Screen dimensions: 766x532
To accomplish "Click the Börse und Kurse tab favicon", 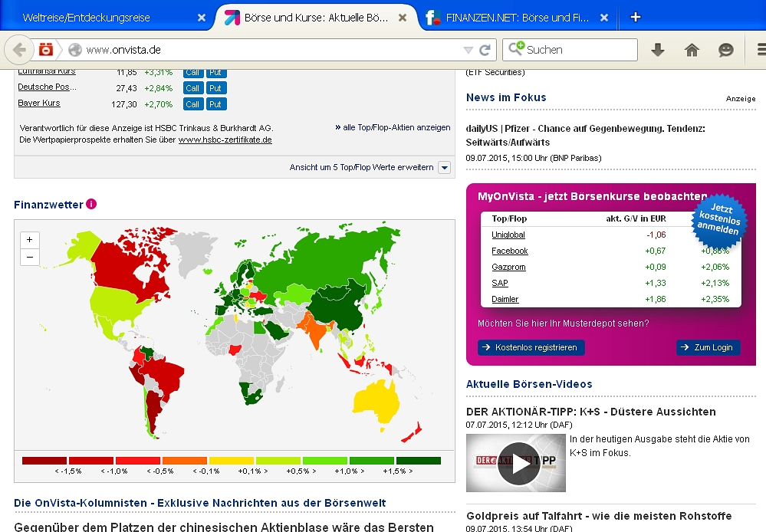I will (x=232, y=18).
